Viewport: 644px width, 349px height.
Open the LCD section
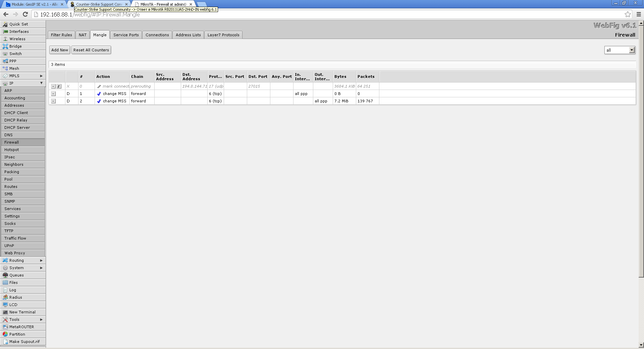pyautogui.click(x=23, y=305)
